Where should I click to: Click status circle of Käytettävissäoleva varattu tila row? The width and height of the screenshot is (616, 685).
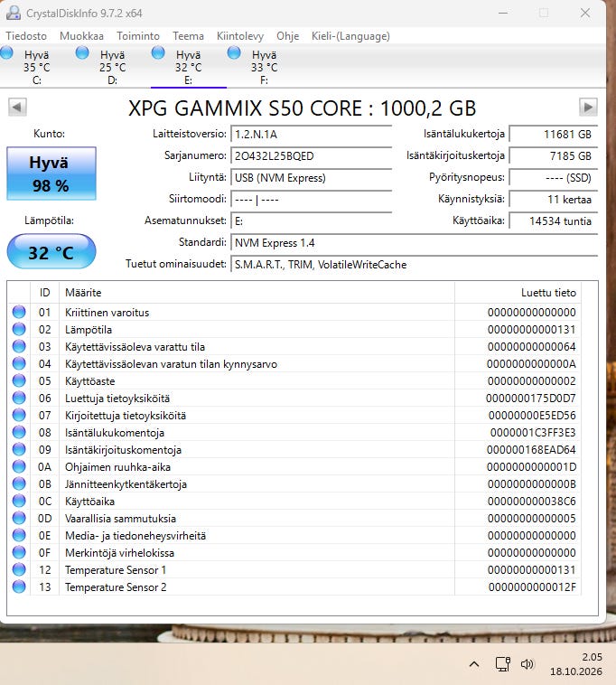19,346
